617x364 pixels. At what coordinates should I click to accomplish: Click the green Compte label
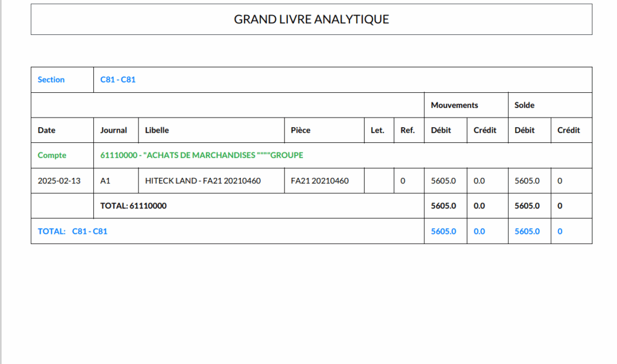[x=52, y=155]
